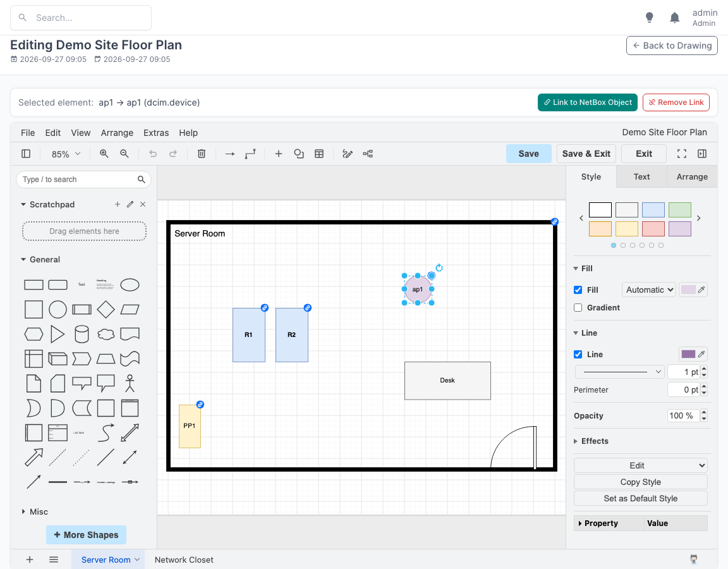Click the Copy Style button
This screenshot has width=728, height=569.
(641, 482)
